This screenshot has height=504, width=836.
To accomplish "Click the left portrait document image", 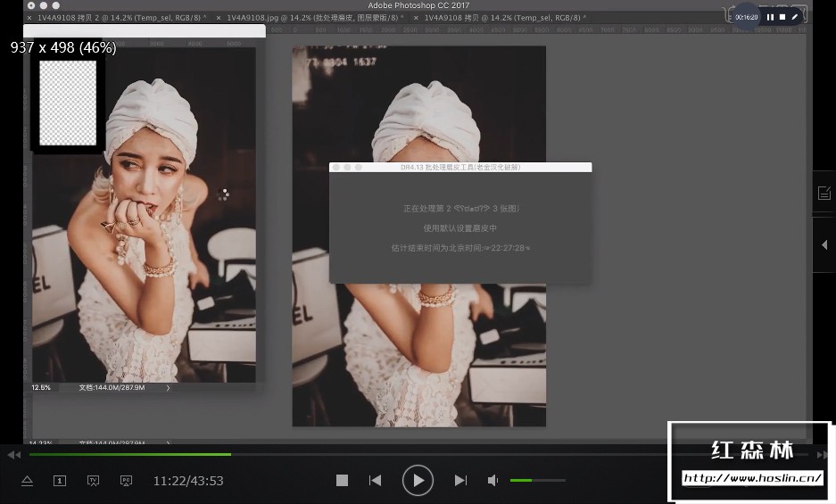I will (x=144, y=215).
